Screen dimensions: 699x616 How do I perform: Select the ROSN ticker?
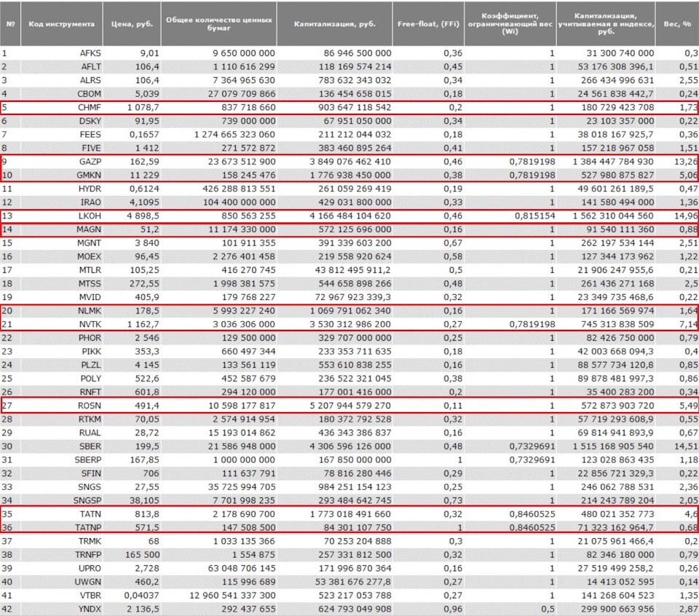pyautogui.click(x=90, y=406)
